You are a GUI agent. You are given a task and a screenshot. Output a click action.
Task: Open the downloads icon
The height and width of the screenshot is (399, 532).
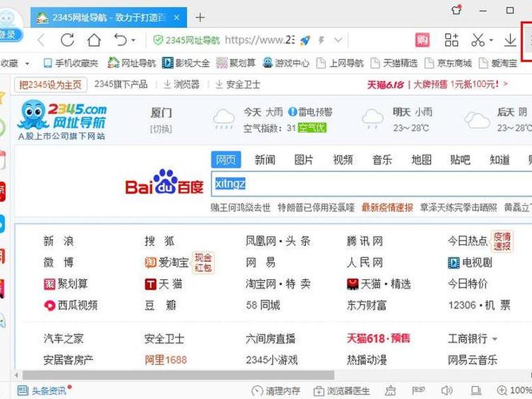pyautogui.click(x=510, y=40)
